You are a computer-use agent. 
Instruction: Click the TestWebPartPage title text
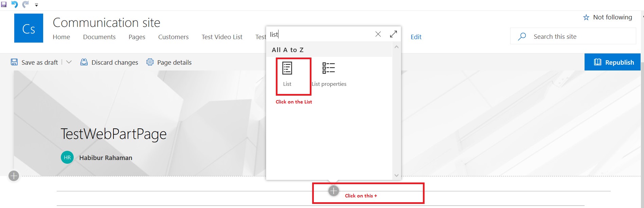[113, 134]
